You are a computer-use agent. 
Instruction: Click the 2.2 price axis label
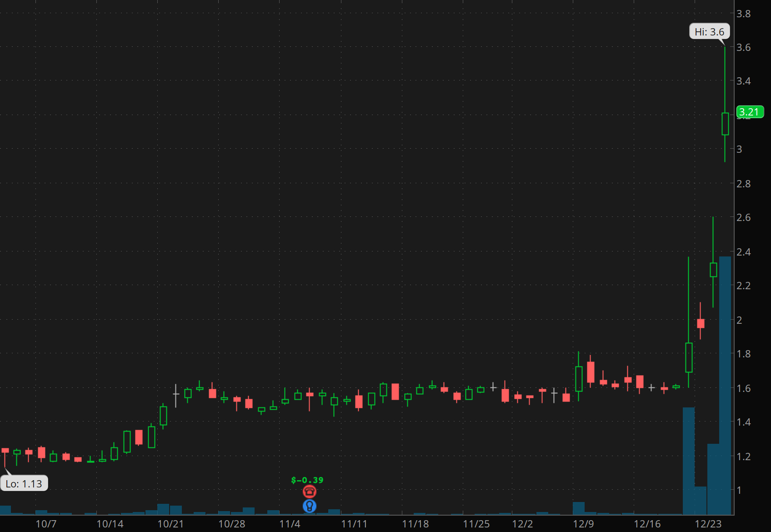[744, 286]
